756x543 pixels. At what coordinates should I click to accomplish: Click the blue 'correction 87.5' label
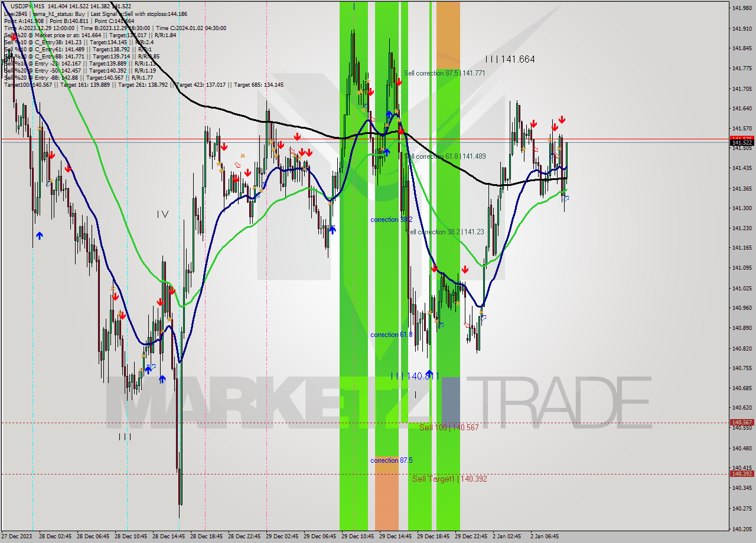pyautogui.click(x=392, y=460)
